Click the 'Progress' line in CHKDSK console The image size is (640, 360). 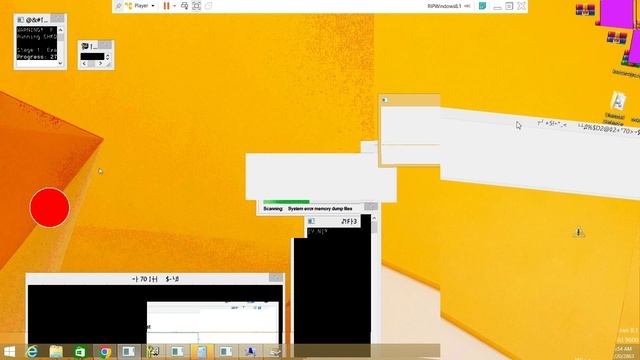click(x=37, y=57)
